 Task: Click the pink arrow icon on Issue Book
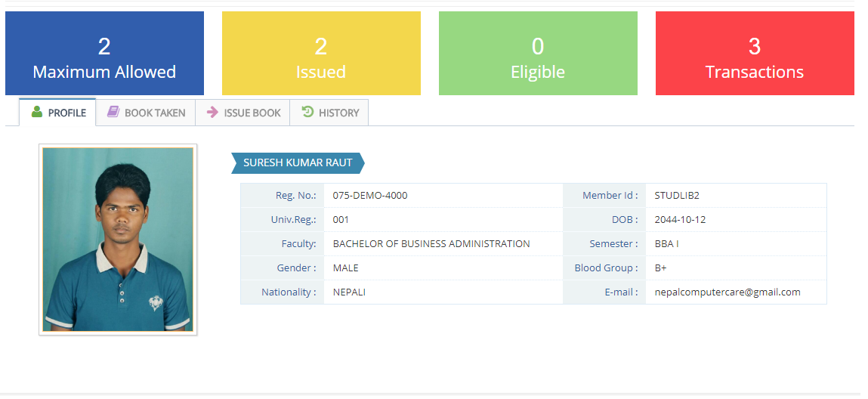tap(212, 113)
